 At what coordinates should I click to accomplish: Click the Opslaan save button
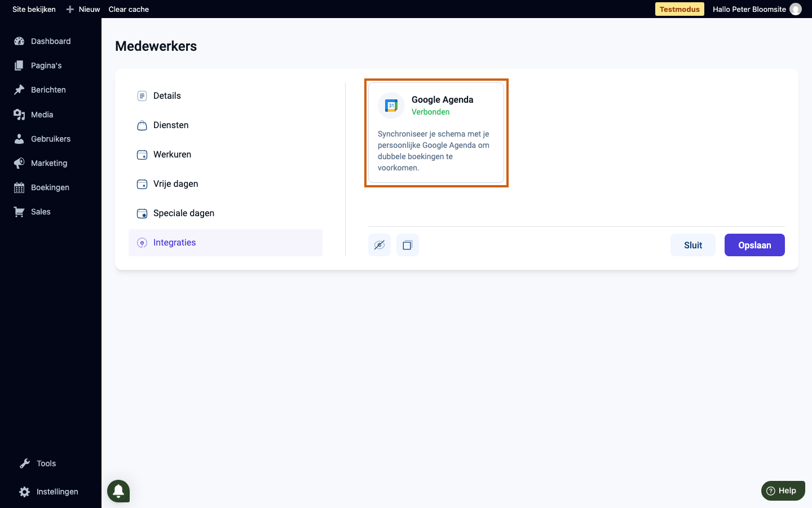tap(754, 245)
